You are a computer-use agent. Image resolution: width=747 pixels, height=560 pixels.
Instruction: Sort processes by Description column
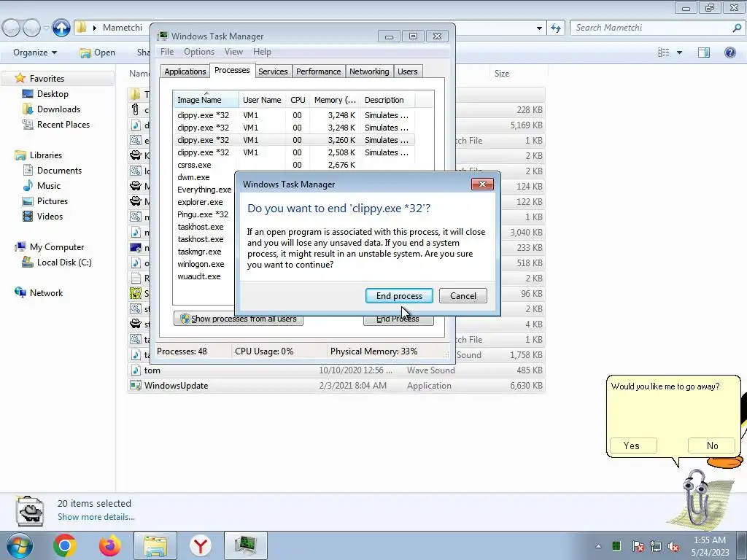coord(387,100)
